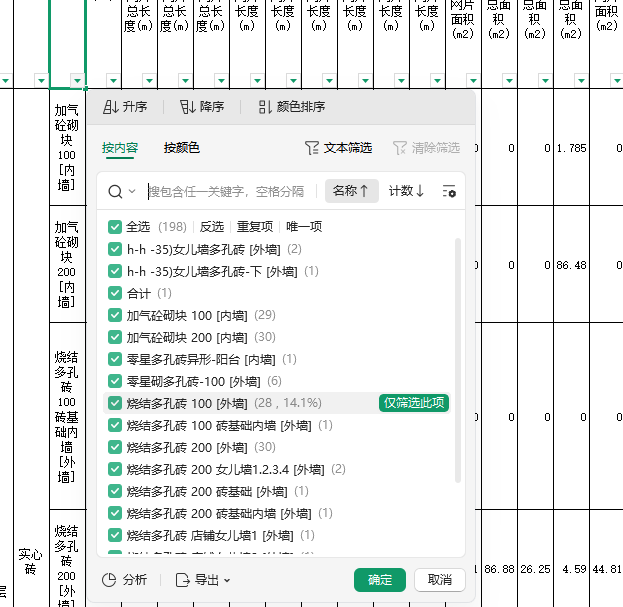623x607 pixels.
Task: Open 文本筛选 text filter
Action: pos(339,148)
